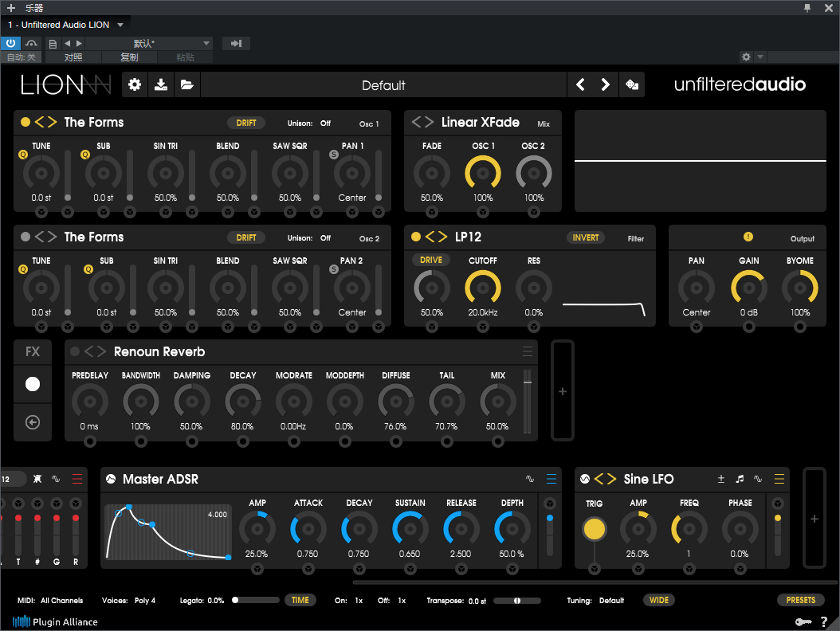
Task: Open Master ADSR blue hamburger menu
Action: click(x=551, y=479)
